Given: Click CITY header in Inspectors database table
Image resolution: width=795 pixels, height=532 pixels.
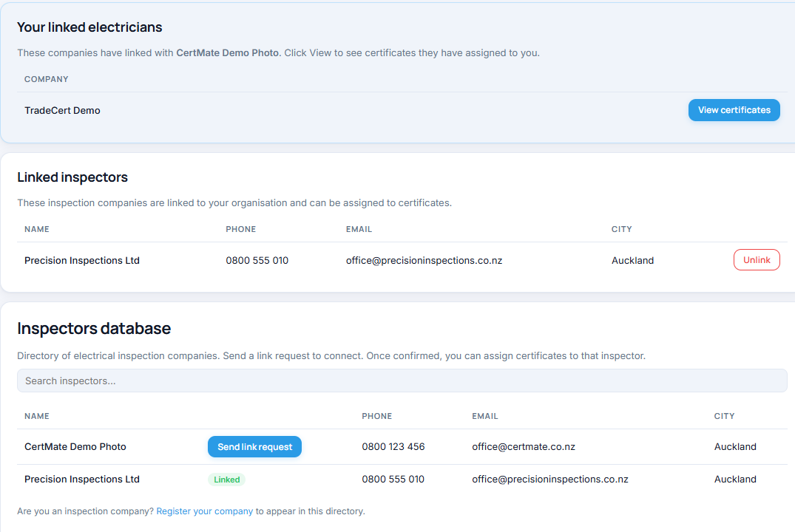Looking at the screenshot, I should pyautogui.click(x=724, y=416).
